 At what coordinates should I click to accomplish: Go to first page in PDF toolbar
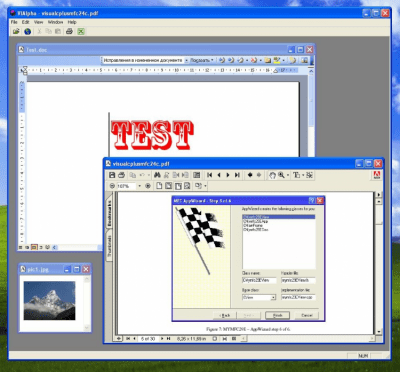tap(210, 175)
